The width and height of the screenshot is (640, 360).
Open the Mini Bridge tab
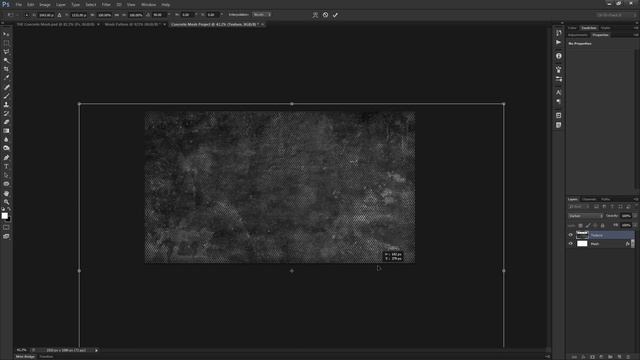(25, 357)
